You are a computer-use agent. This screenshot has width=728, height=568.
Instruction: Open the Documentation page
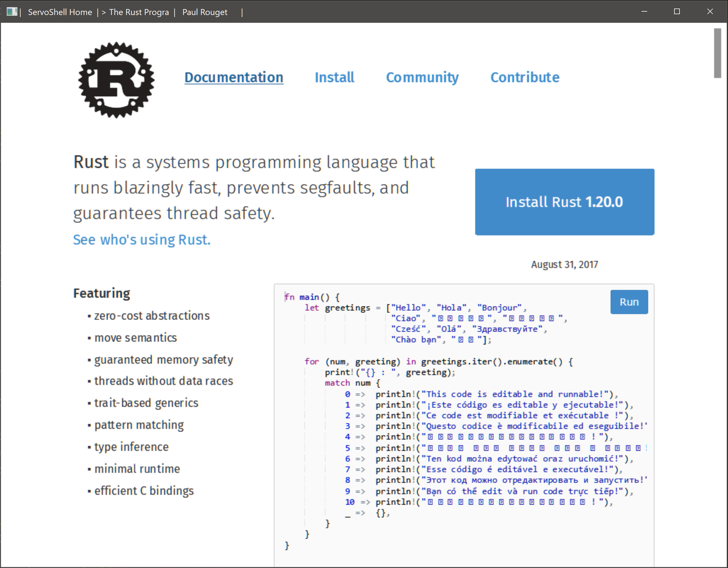(x=234, y=77)
